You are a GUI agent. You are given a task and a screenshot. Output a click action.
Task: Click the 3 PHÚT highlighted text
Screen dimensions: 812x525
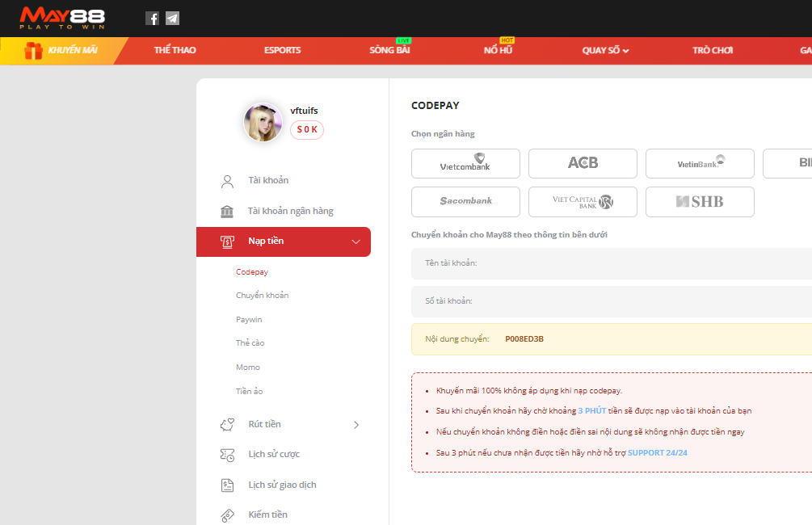tap(592, 410)
